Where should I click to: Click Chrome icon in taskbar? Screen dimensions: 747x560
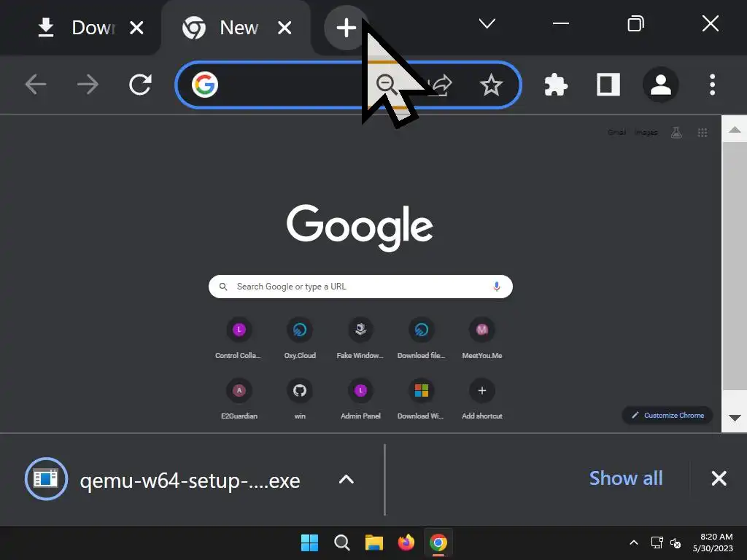pyautogui.click(x=438, y=542)
